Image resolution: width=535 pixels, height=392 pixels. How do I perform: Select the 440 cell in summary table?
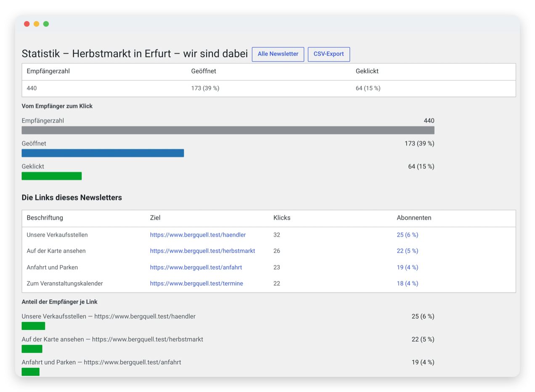tap(32, 88)
